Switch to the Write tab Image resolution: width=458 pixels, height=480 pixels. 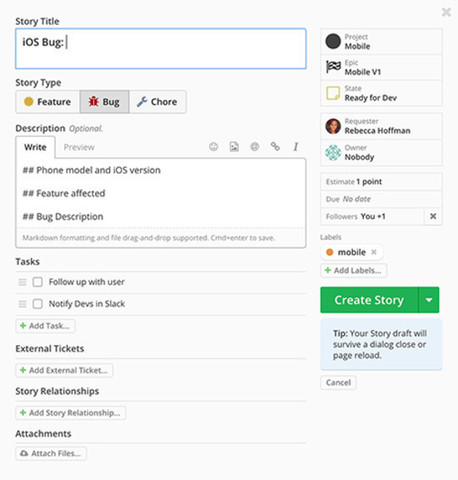tap(35, 147)
